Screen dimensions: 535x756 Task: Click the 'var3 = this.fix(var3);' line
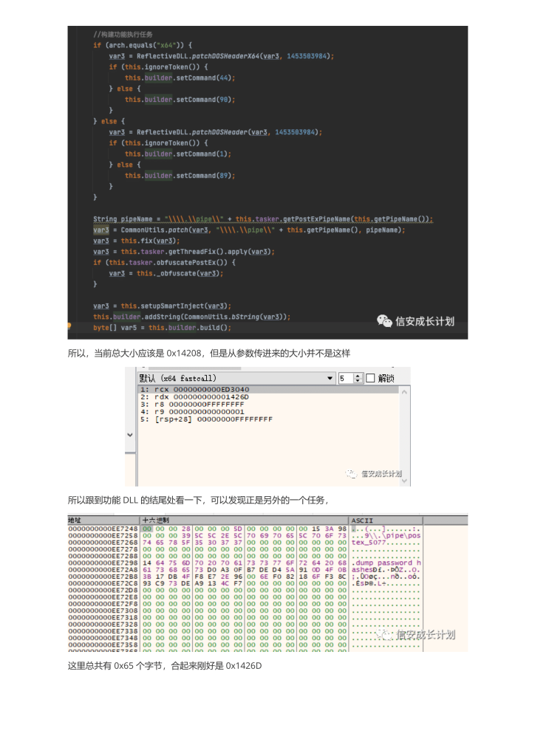[x=137, y=241]
